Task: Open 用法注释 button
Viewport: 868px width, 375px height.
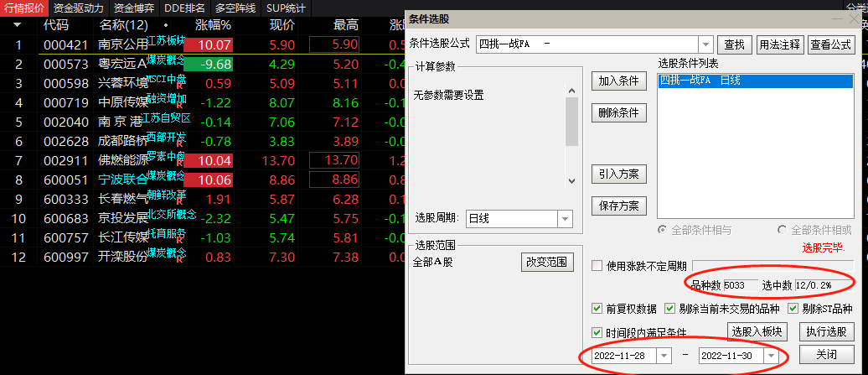Action: [780, 44]
